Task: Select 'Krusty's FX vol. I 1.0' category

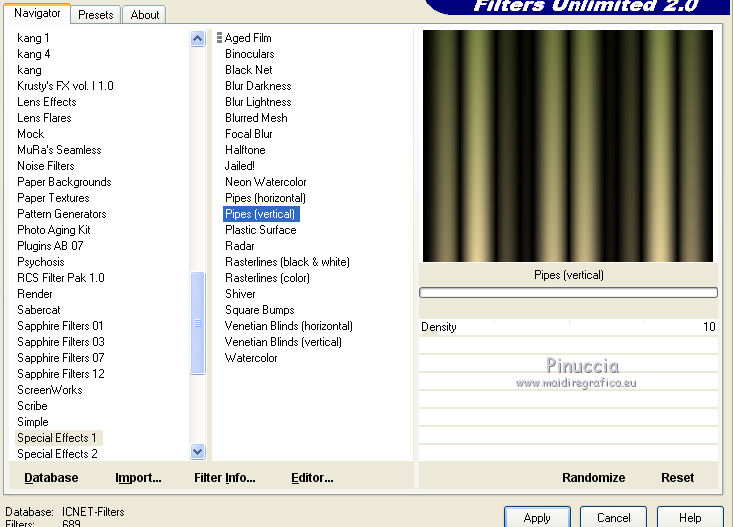Action: 65,86
